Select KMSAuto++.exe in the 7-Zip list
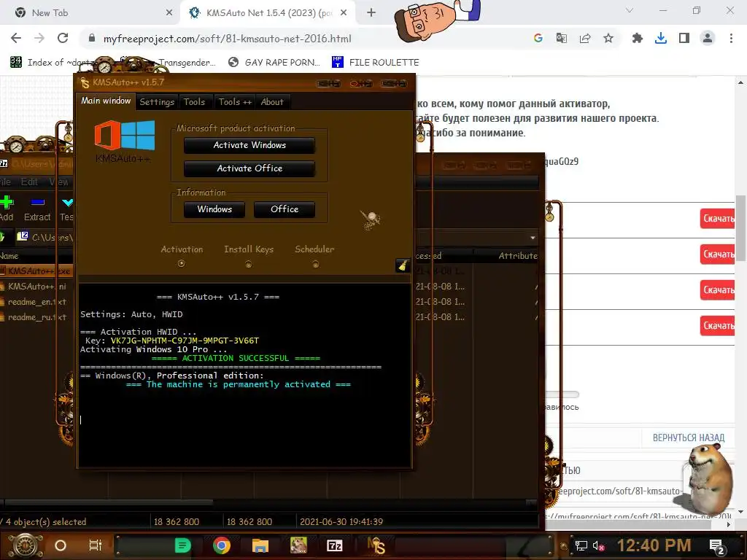 pos(36,271)
